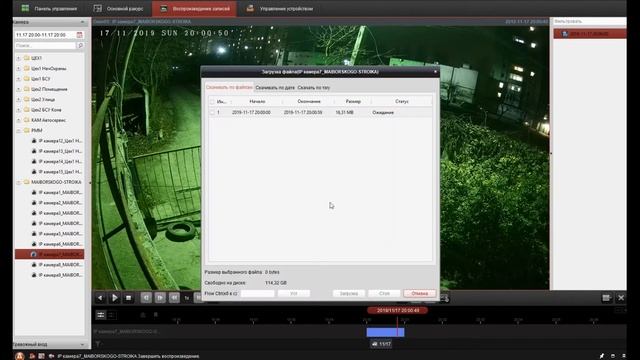Expand the Цех2 Помещения folder
640x360 pixels.
click(x=18, y=89)
